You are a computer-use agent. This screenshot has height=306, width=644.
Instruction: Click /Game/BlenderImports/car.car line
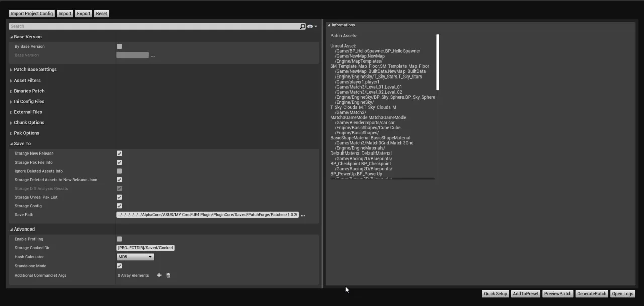[x=364, y=122]
